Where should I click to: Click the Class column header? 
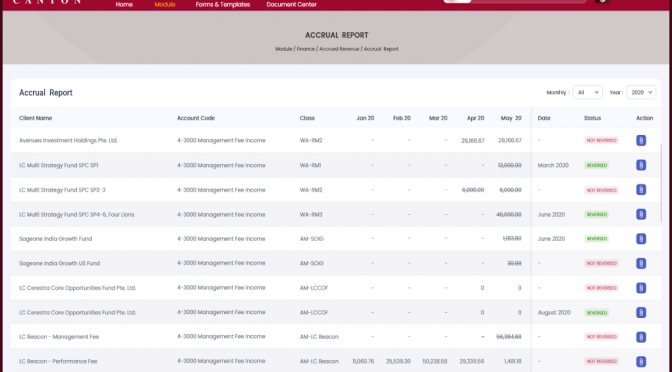(x=307, y=118)
